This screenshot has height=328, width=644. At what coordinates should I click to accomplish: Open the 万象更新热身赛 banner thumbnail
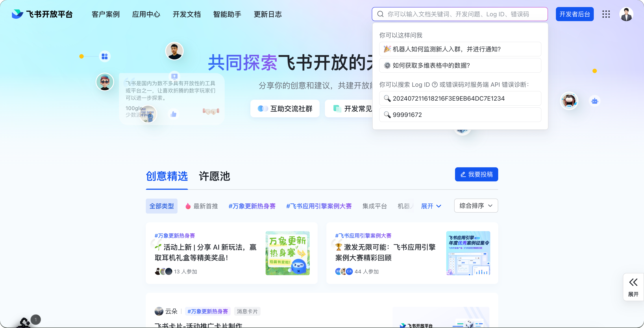click(x=287, y=253)
